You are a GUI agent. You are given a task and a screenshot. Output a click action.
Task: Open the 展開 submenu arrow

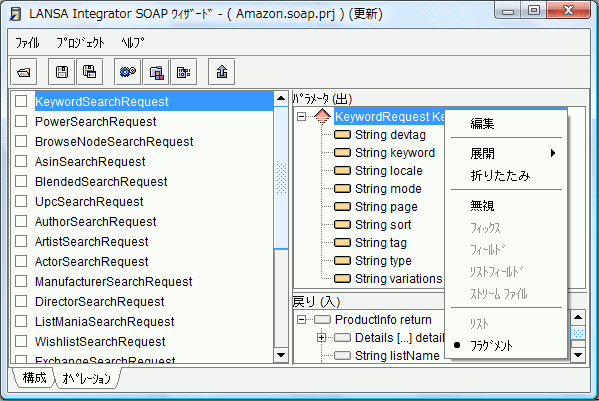point(553,154)
